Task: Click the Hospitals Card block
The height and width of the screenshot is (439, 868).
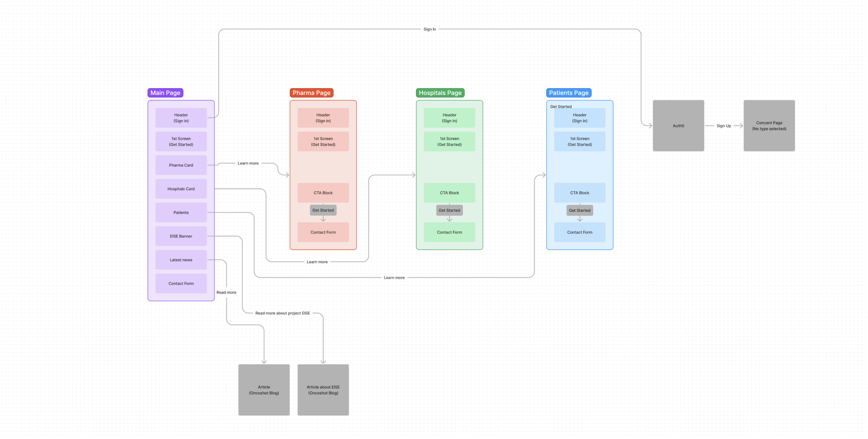Action: click(181, 189)
